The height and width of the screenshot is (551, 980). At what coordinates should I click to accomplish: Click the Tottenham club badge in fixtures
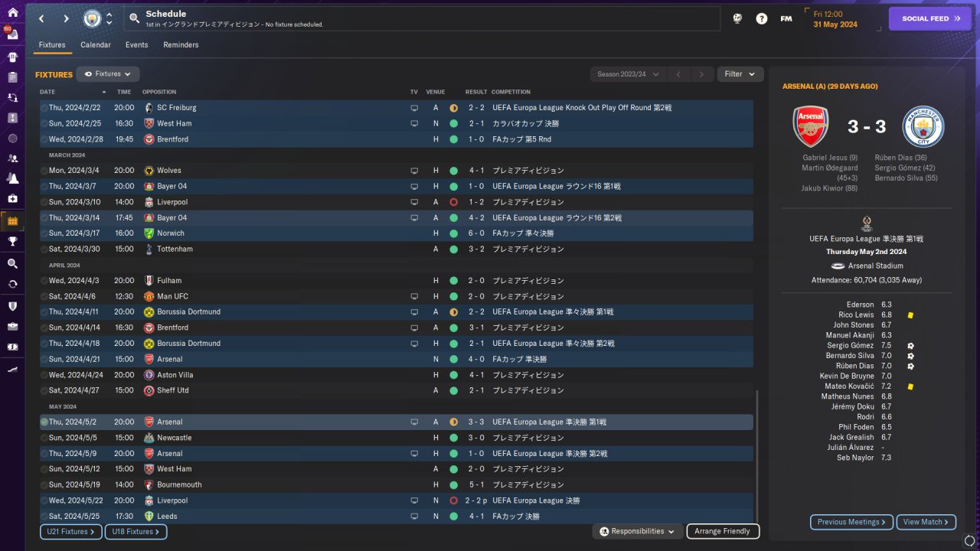point(149,249)
